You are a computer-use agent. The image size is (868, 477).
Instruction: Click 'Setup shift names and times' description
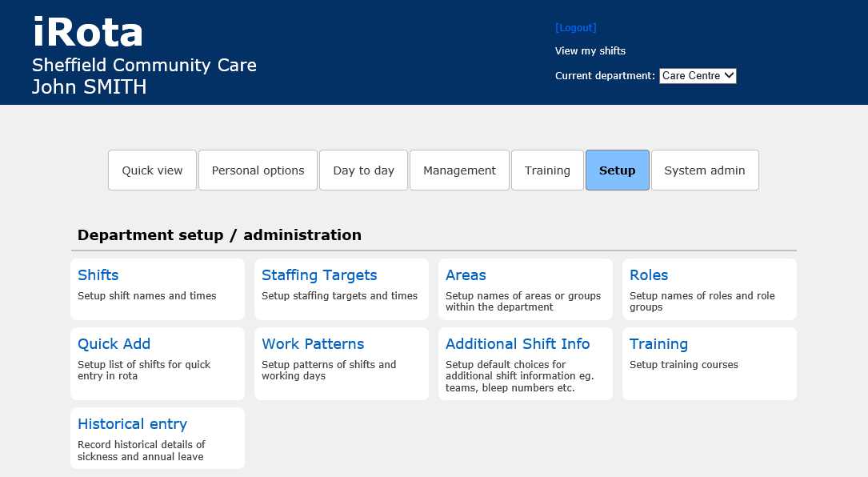(x=146, y=296)
